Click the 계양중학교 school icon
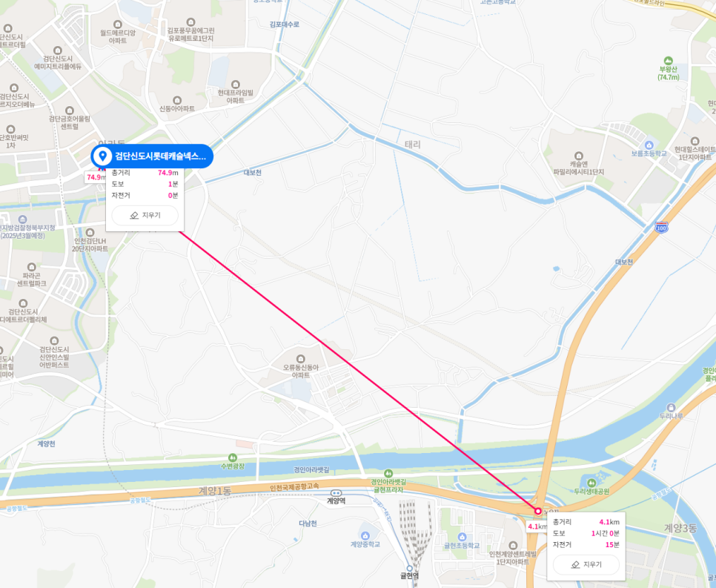 pyautogui.click(x=365, y=536)
